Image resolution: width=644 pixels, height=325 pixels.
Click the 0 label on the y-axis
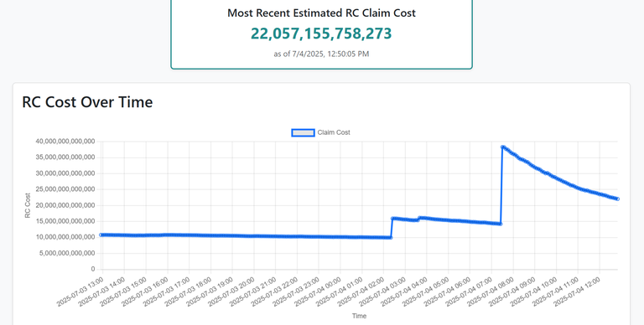(93, 269)
